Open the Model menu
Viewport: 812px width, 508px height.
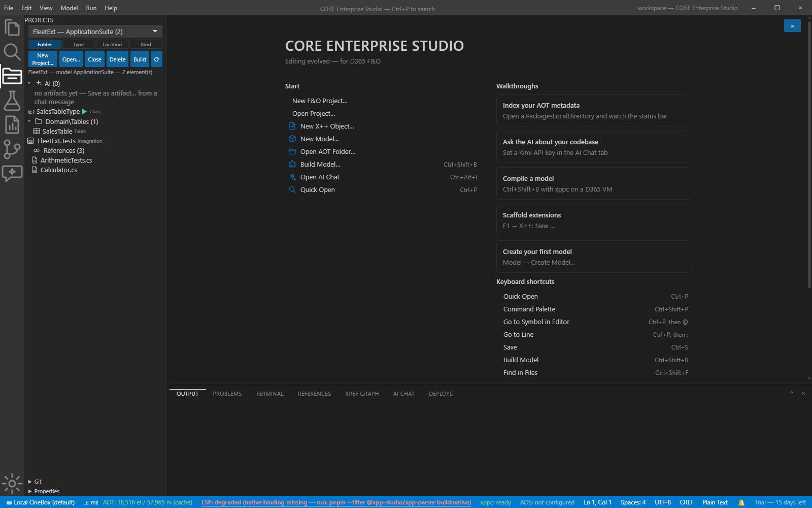pos(70,8)
